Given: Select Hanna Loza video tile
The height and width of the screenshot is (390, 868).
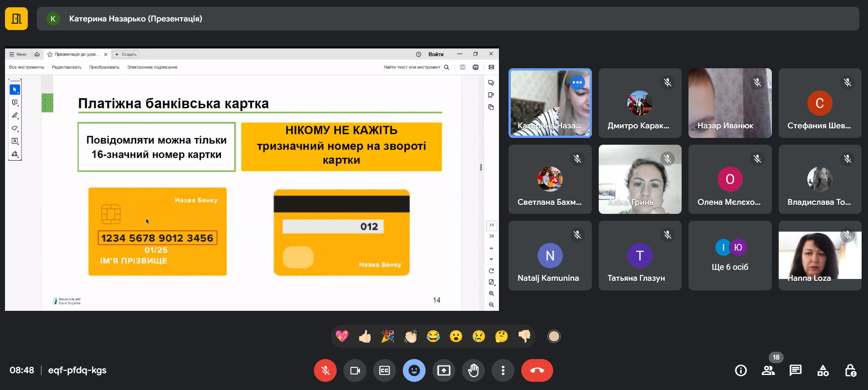Looking at the screenshot, I should (x=820, y=256).
